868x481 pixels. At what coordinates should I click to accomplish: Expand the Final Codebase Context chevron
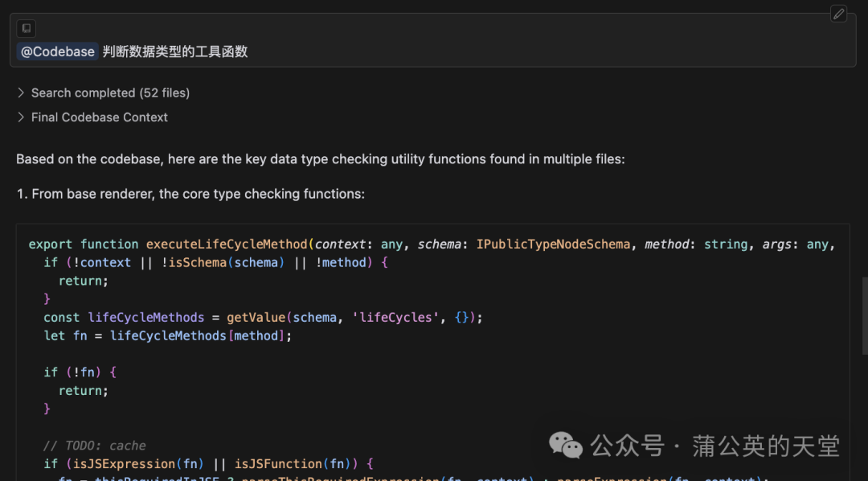pos(21,117)
